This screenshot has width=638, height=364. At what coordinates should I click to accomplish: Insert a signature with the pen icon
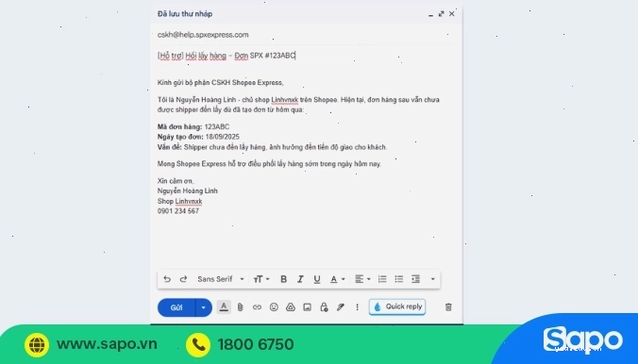[341, 307]
